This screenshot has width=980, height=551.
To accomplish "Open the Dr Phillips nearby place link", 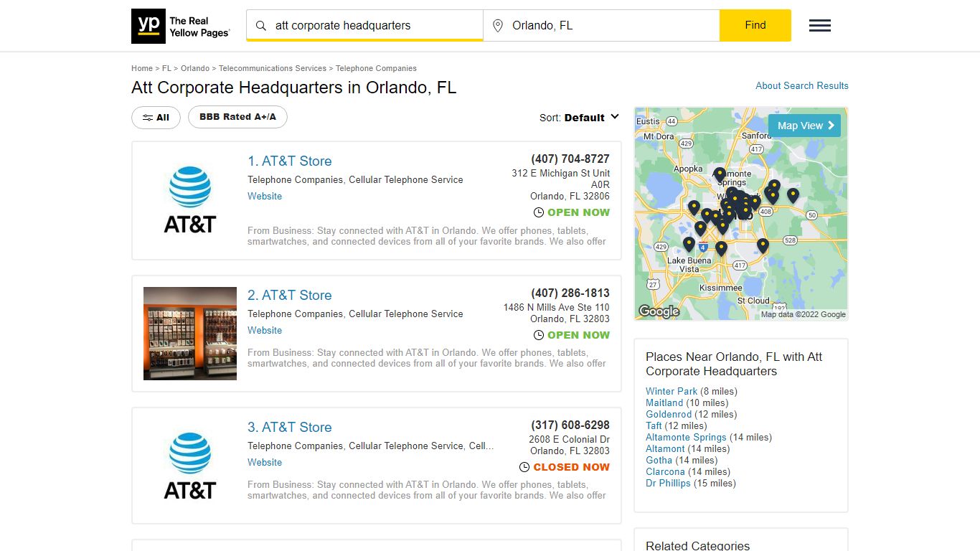I will click(668, 484).
